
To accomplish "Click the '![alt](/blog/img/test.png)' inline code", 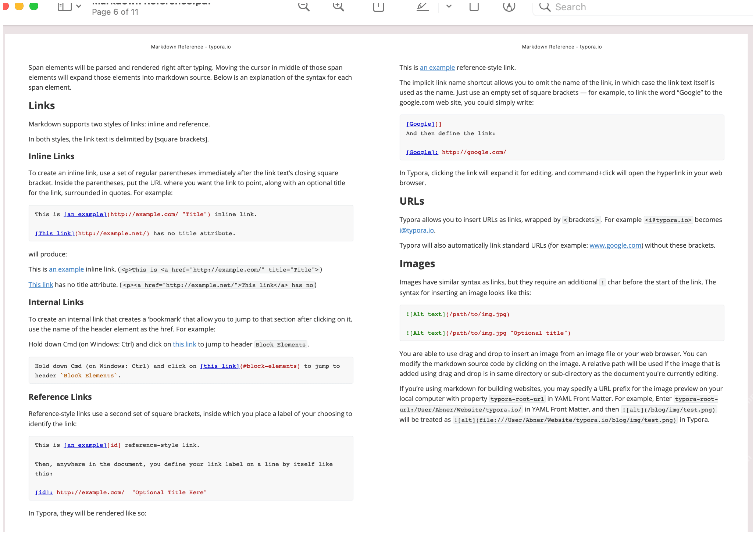I will tap(669, 410).
